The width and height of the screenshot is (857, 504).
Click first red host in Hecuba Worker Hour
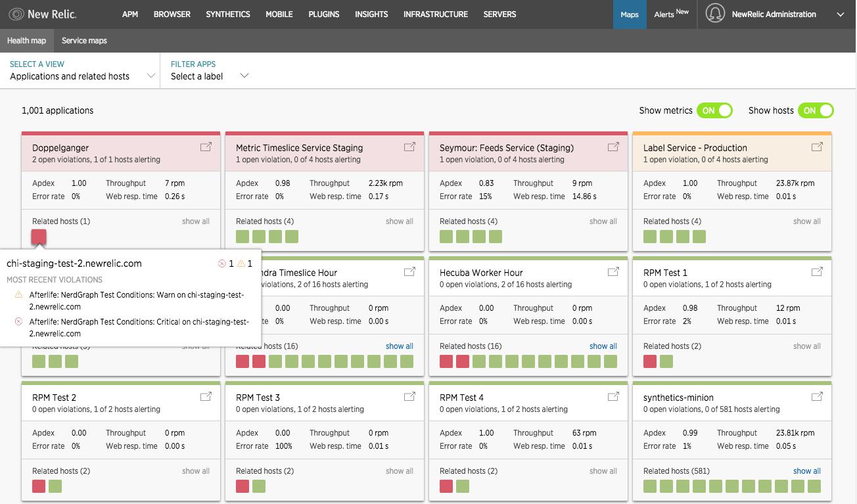(x=446, y=361)
